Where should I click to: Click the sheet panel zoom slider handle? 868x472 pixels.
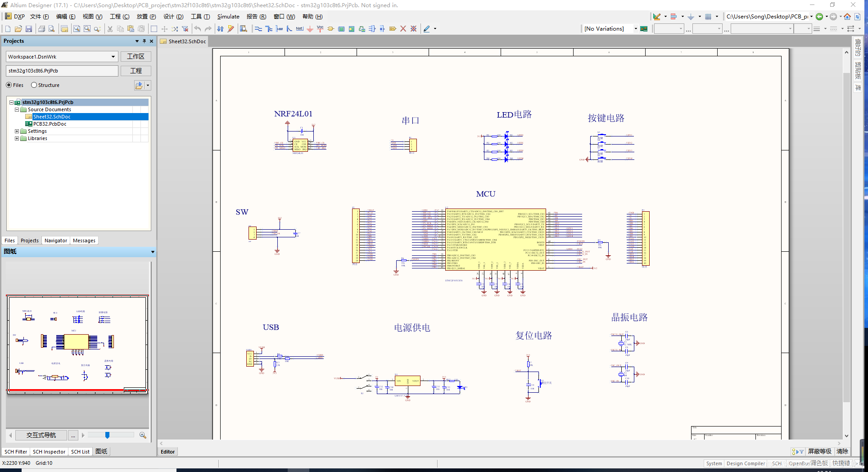click(x=107, y=435)
